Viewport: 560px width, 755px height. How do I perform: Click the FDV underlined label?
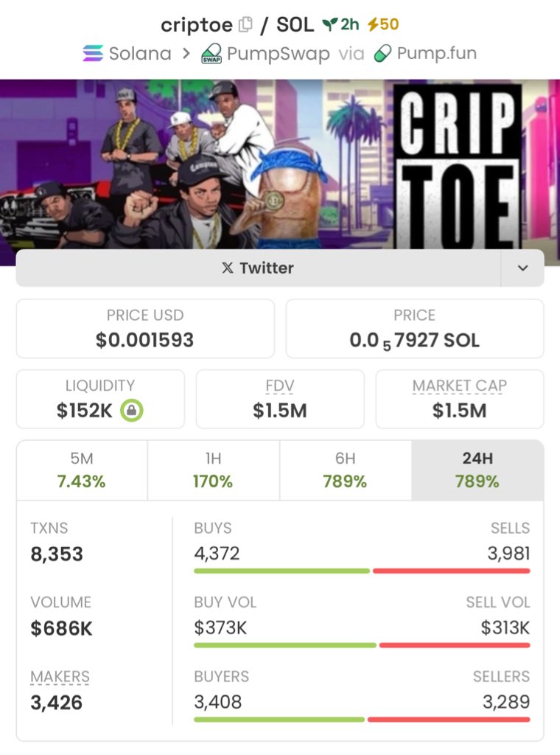pyautogui.click(x=279, y=386)
